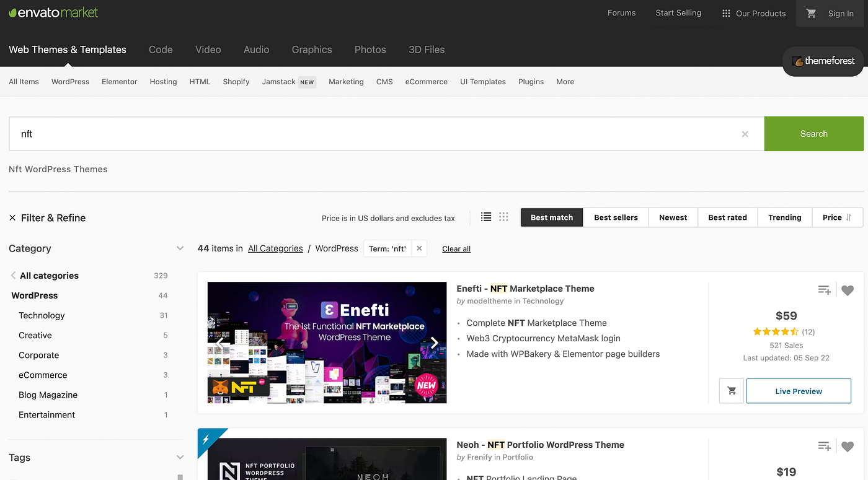Toggle Price sort direction
The height and width of the screenshot is (480, 868).
pos(849,217)
